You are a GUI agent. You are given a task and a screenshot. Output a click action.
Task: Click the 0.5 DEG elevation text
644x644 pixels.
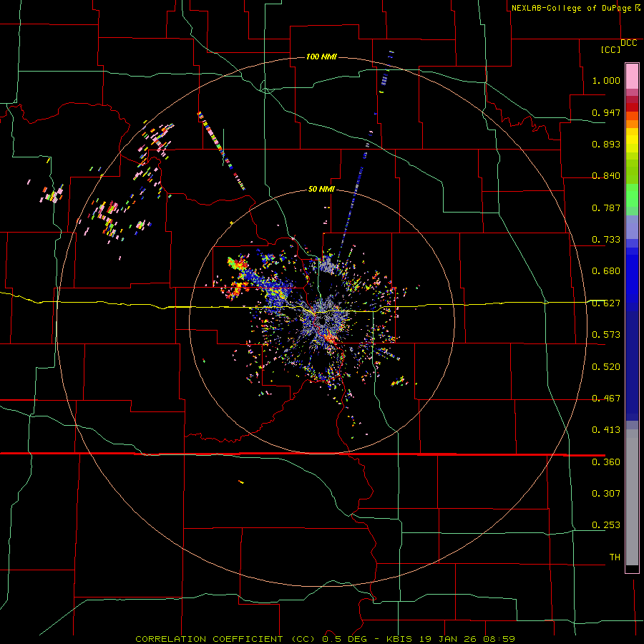(346, 639)
